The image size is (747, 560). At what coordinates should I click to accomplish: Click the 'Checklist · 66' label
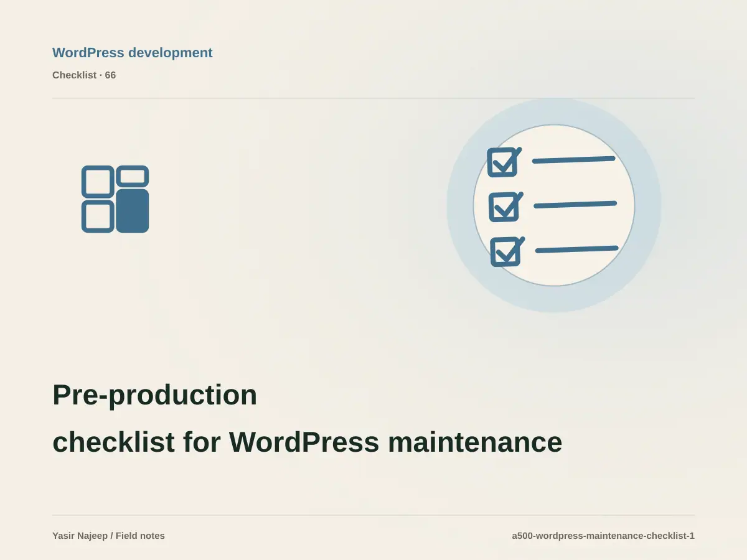pos(84,75)
